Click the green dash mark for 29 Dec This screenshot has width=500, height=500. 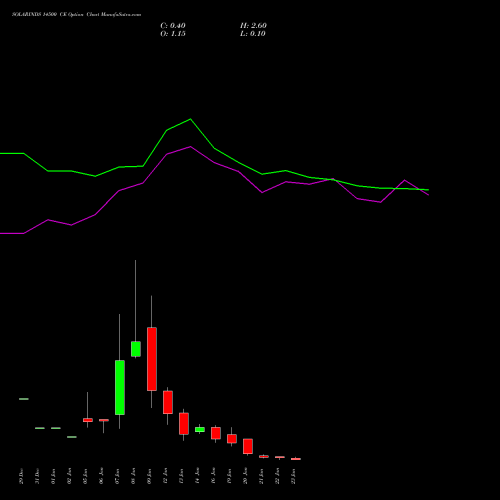tap(24, 399)
